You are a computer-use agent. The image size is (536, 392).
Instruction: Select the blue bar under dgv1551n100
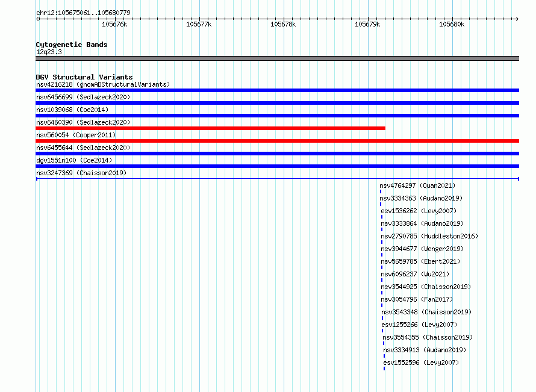click(277, 166)
